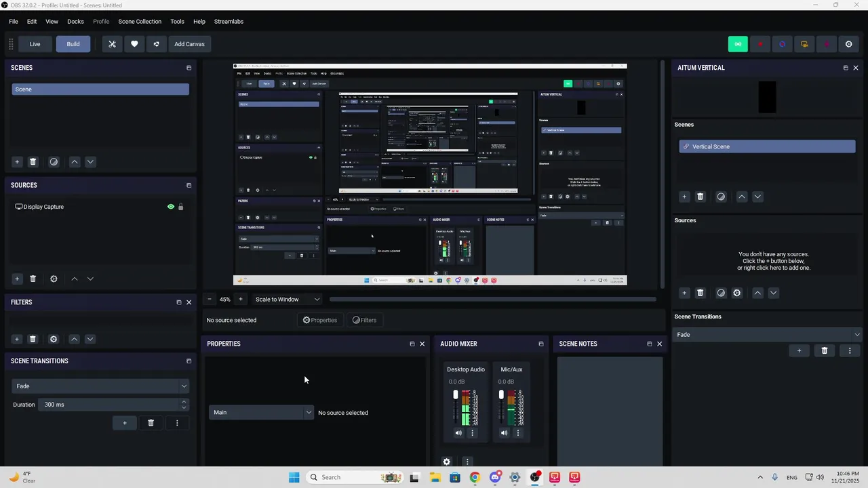Start recording with the red dot icon
Screen dimensions: 868x488
point(760,44)
